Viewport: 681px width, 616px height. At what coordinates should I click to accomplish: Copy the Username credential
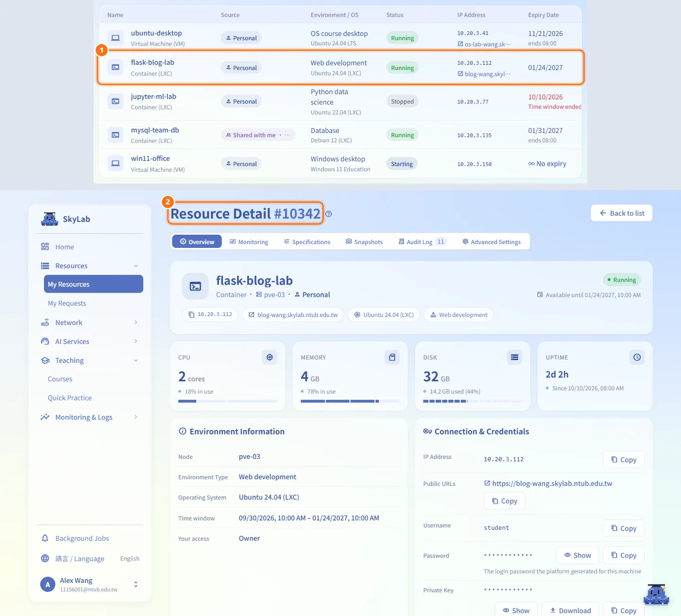(624, 528)
